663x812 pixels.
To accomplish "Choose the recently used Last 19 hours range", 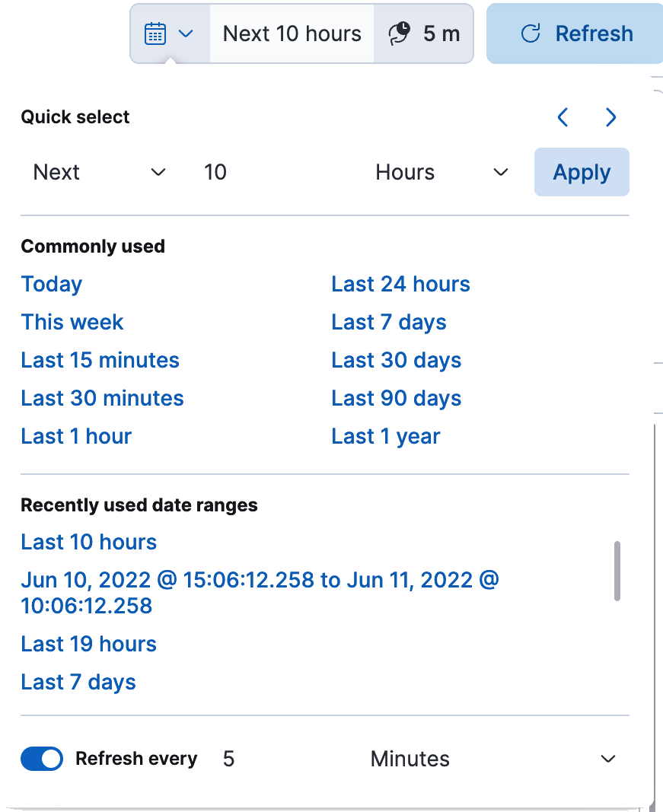I will click(x=88, y=644).
